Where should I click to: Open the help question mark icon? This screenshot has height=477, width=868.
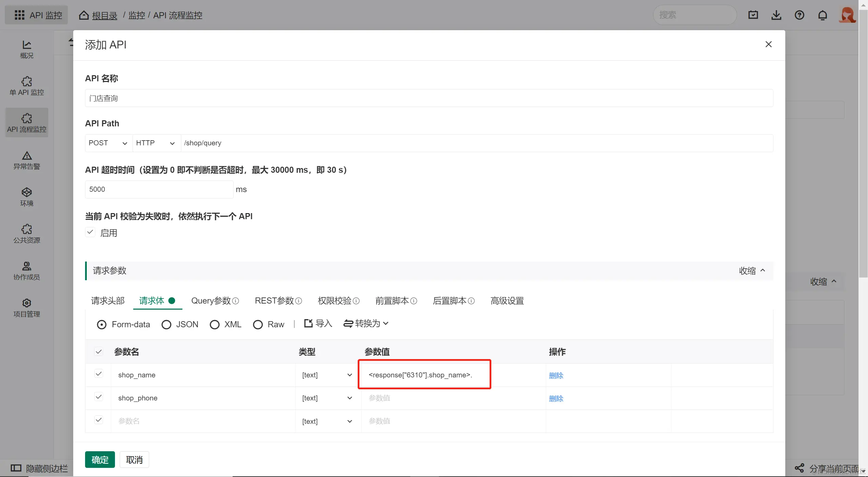[x=799, y=15]
